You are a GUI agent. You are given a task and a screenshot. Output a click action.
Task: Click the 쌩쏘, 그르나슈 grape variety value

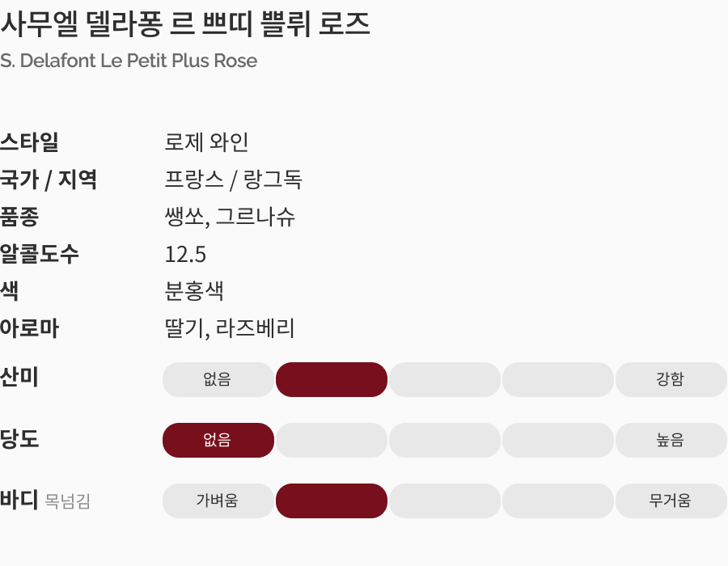pos(230,217)
